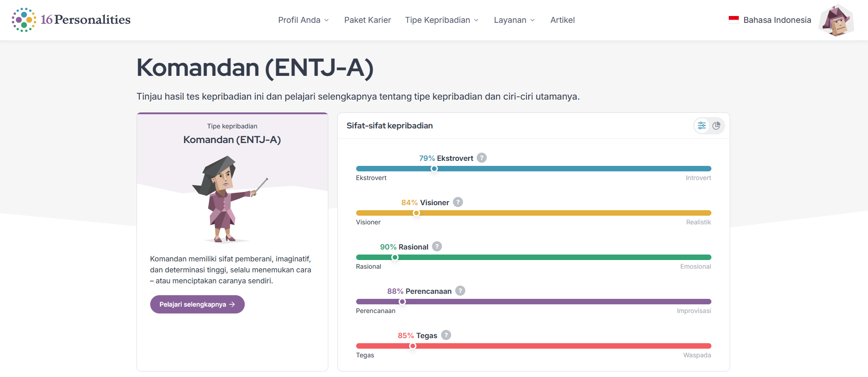Click the Ekstrovert slider handle
This screenshot has width=868, height=377.
[434, 169]
